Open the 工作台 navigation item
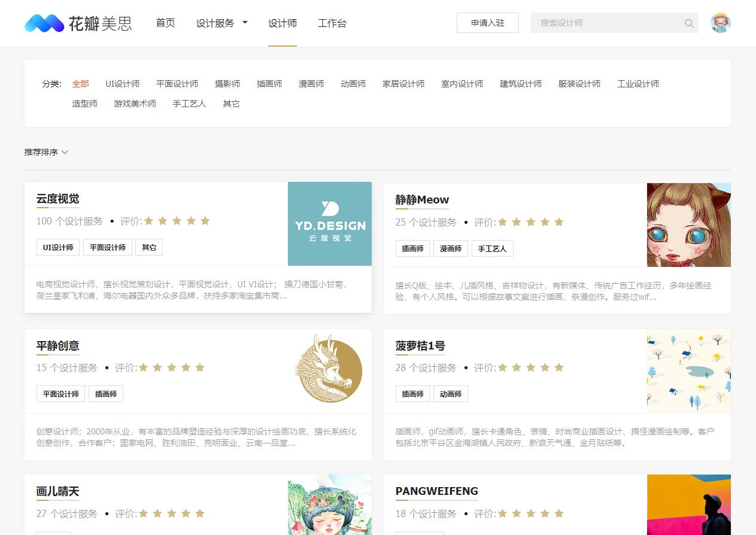The image size is (756, 535). [332, 23]
